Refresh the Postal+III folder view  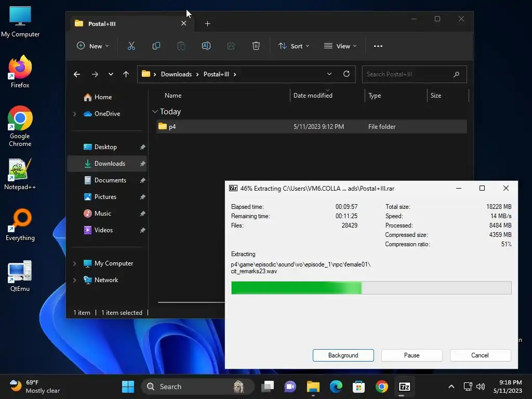pyautogui.click(x=347, y=74)
